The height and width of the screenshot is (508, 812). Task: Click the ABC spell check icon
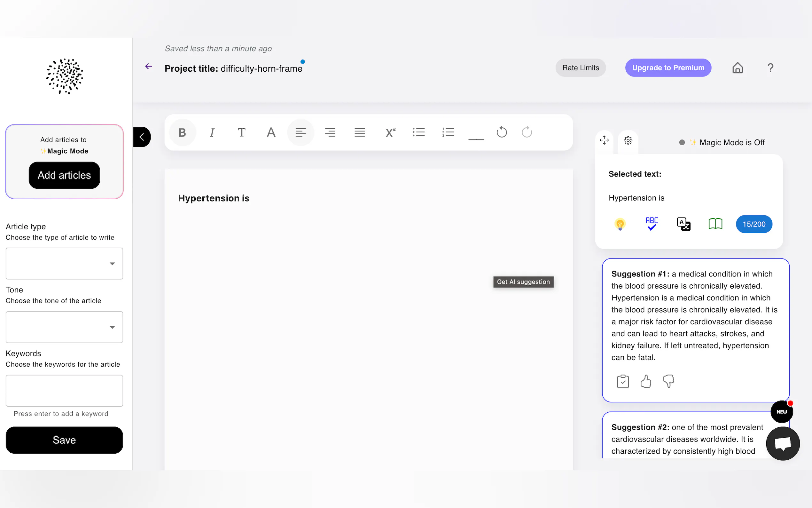coord(652,224)
